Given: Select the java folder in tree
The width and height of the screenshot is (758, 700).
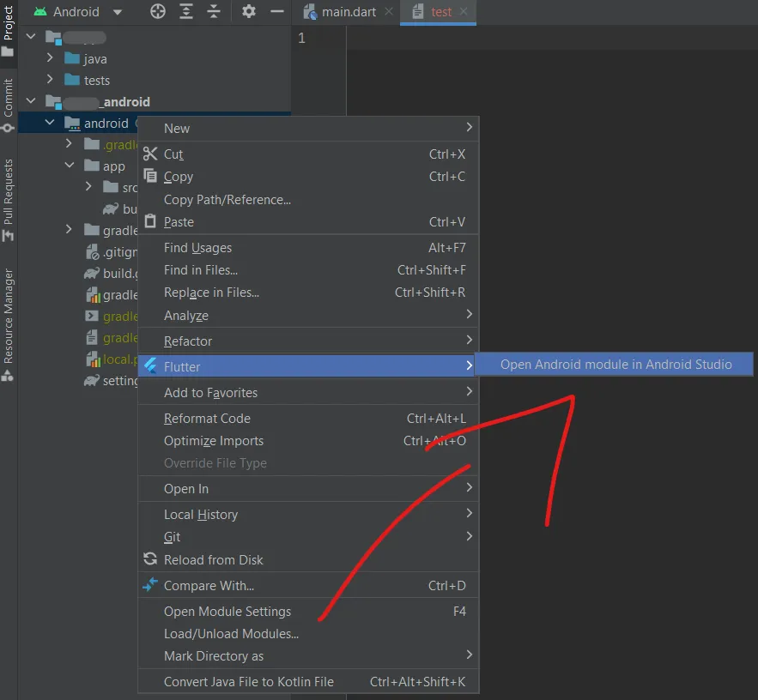Looking at the screenshot, I should coord(94,58).
